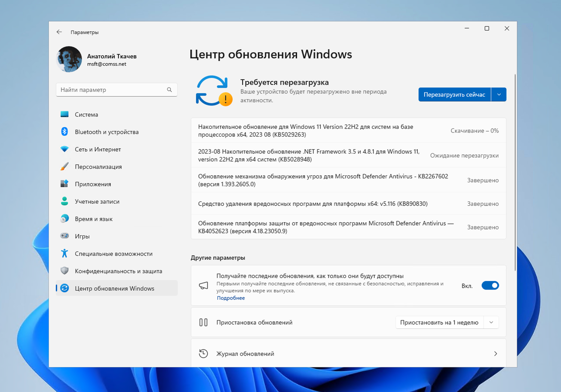Click the account name Анатолий Ткачев
Viewport: 561px width, 392px height.
coord(112,56)
